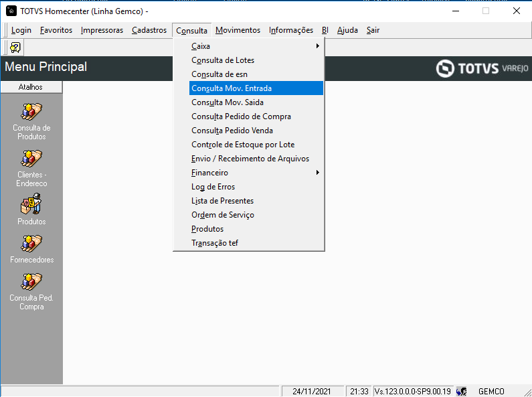Open the Fornecedores shortcut icon
The width and height of the screenshot is (532, 397).
click(x=31, y=244)
